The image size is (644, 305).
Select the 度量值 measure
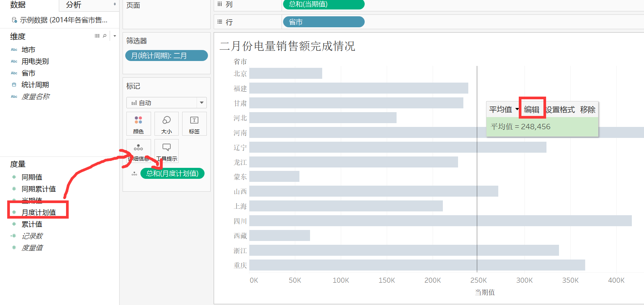click(32, 247)
